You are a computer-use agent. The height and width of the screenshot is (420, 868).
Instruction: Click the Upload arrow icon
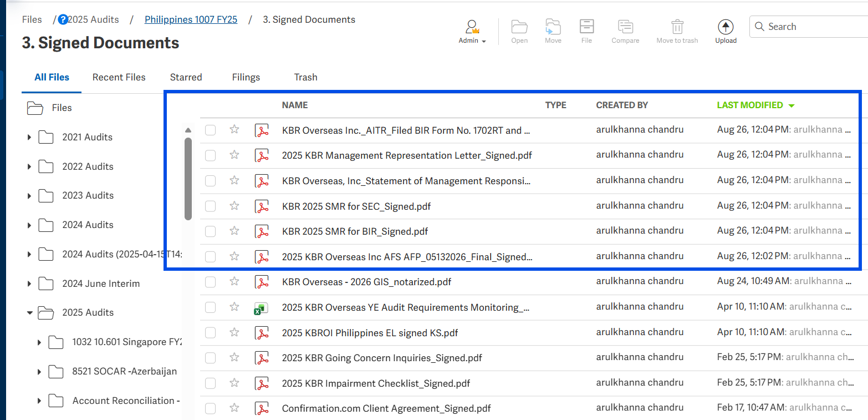coord(726,27)
